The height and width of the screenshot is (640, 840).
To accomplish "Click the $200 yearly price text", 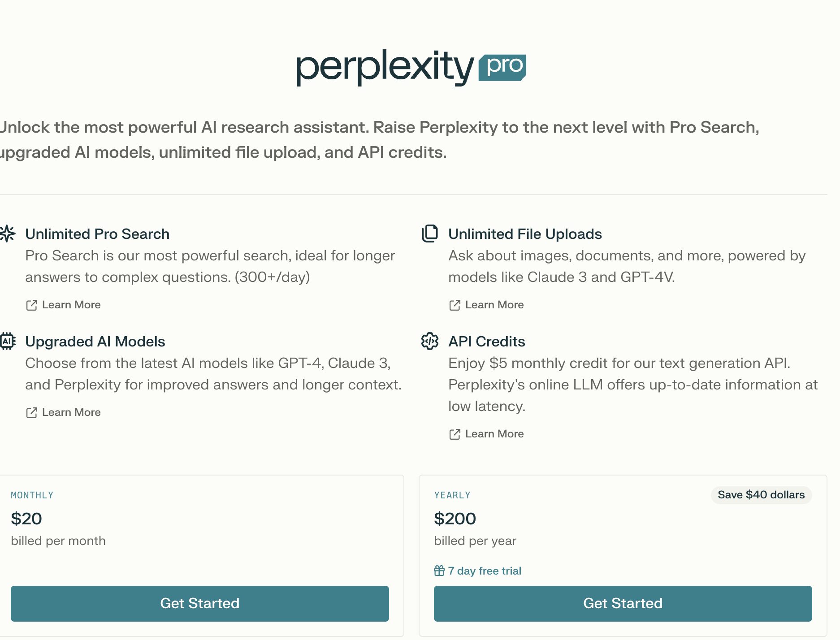I will (x=455, y=518).
